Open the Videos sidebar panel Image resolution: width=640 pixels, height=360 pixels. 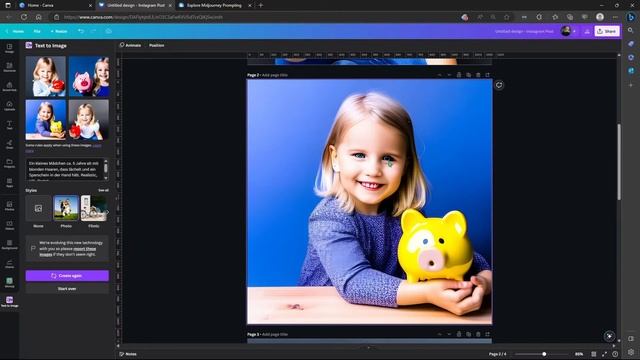9,225
